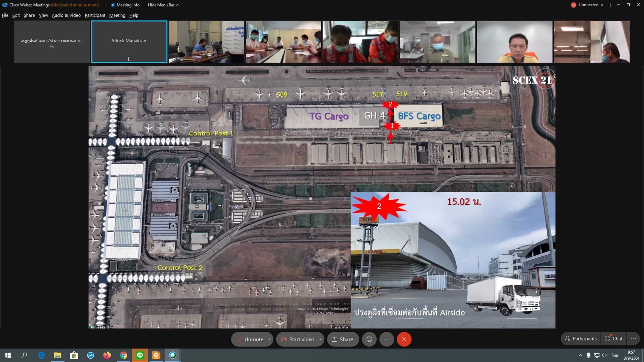Click the Share button
The image size is (644, 362).
click(x=342, y=339)
